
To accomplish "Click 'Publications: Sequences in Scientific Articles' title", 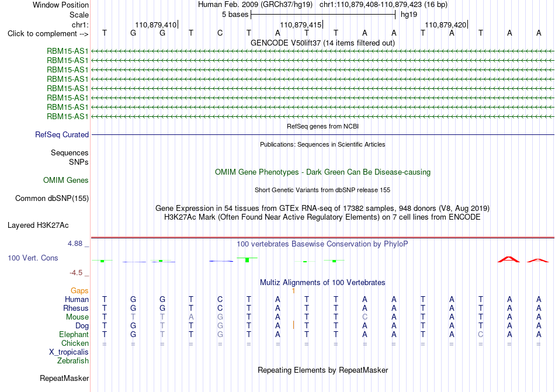I will [322, 144].
